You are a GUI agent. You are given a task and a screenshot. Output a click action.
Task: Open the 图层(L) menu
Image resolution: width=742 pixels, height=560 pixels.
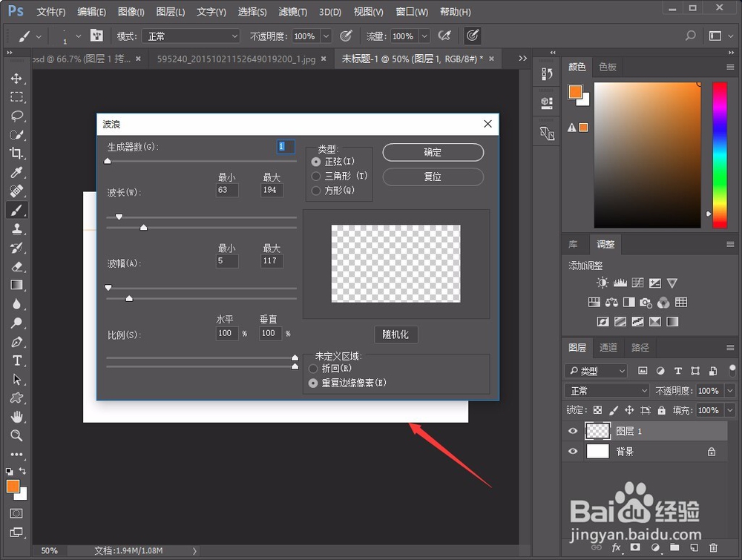click(x=171, y=12)
